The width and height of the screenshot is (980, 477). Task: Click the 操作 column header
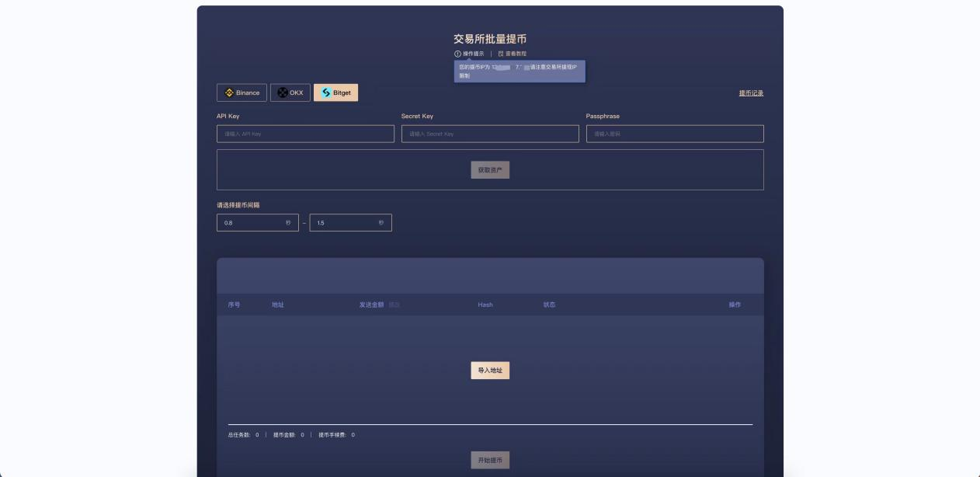tap(734, 305)
